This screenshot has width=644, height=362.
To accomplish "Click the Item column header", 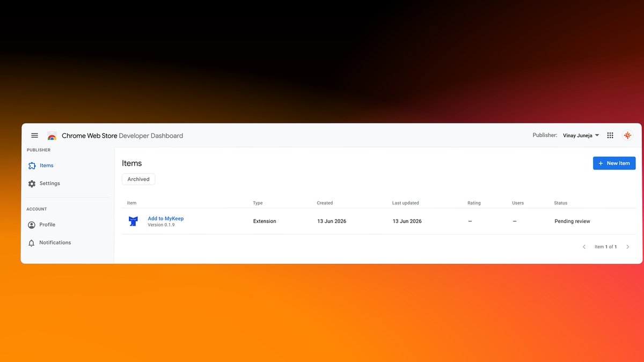I will [x=131, y=203].
